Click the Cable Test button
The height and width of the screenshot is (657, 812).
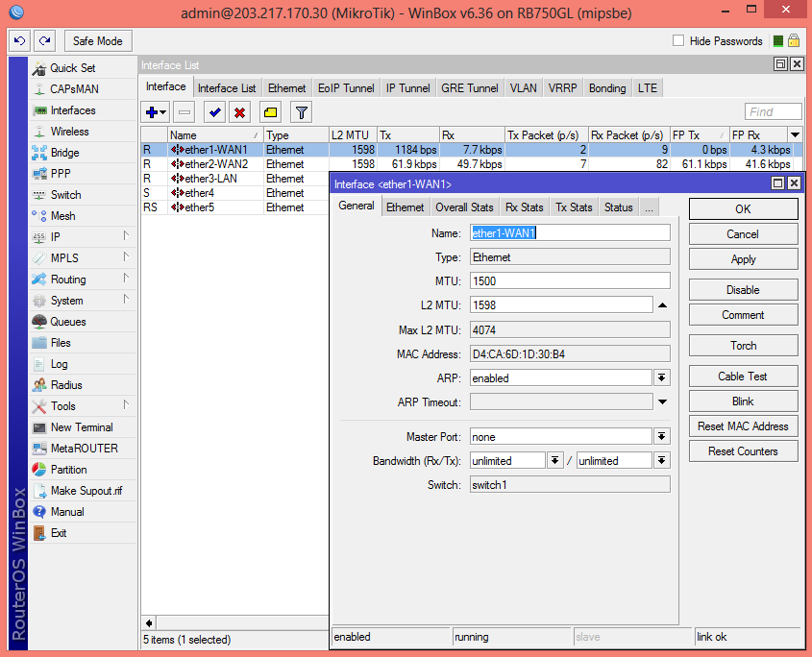(743, 377)
